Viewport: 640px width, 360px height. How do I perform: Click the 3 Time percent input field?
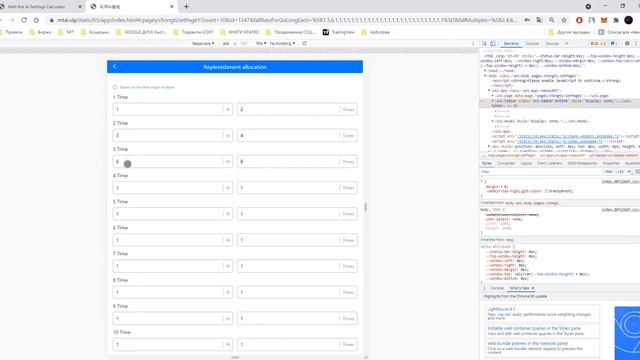tap(172, 162)
